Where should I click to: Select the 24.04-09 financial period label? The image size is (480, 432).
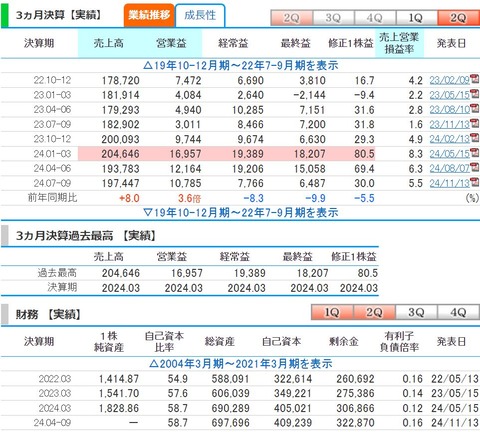[x=52, y=423]
